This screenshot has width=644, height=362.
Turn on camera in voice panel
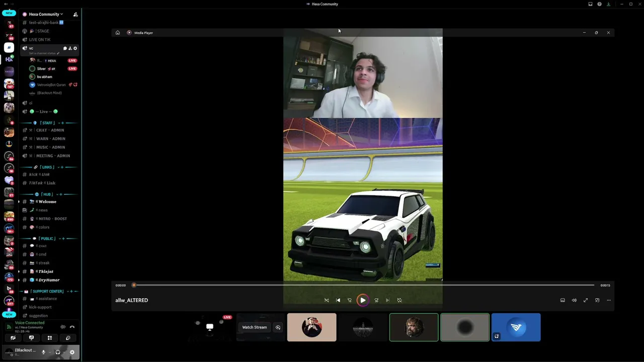pyautogui.click(x=13, y=338)
